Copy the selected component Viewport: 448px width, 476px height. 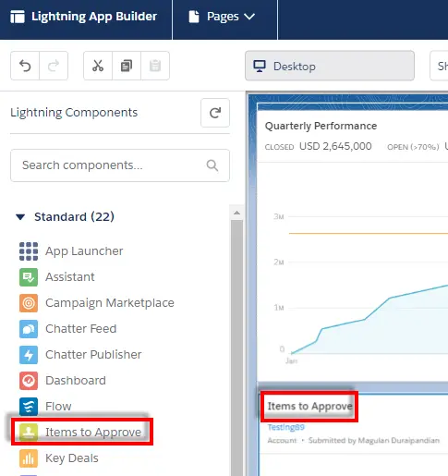click(x=127, y=66)
